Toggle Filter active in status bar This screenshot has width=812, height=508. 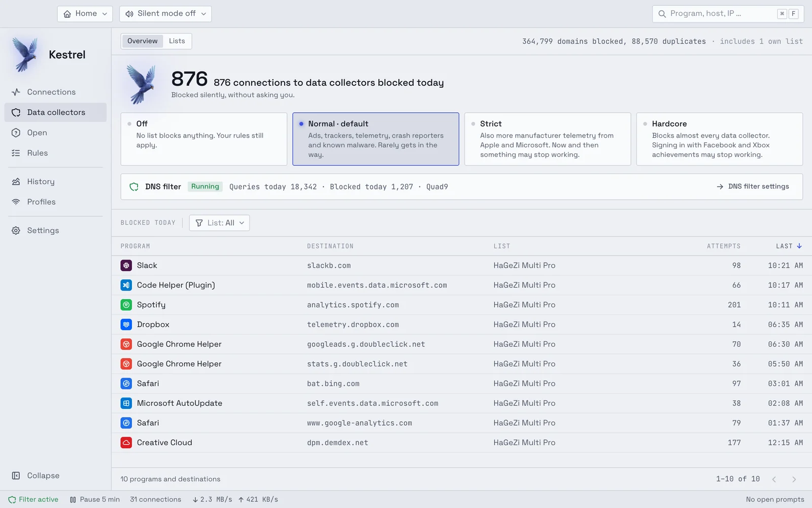pyautogui.click(x=33, y=499)
